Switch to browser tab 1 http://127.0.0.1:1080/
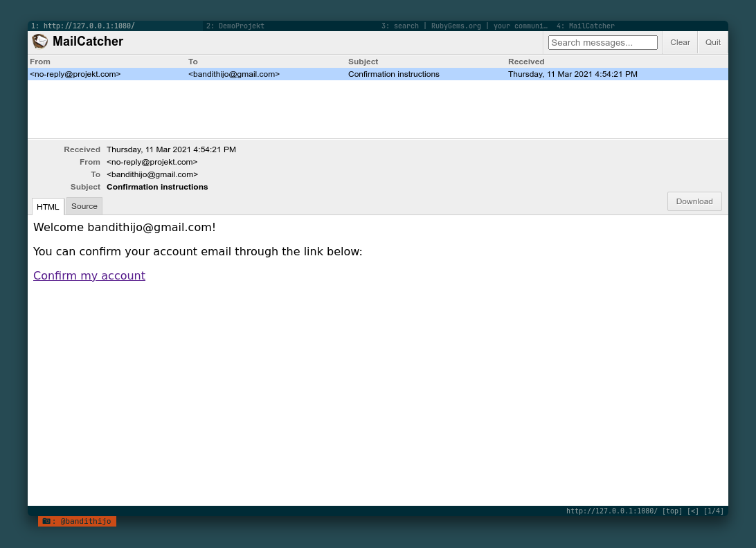This screenshot has height=548, width=756. tap(83, 26)
